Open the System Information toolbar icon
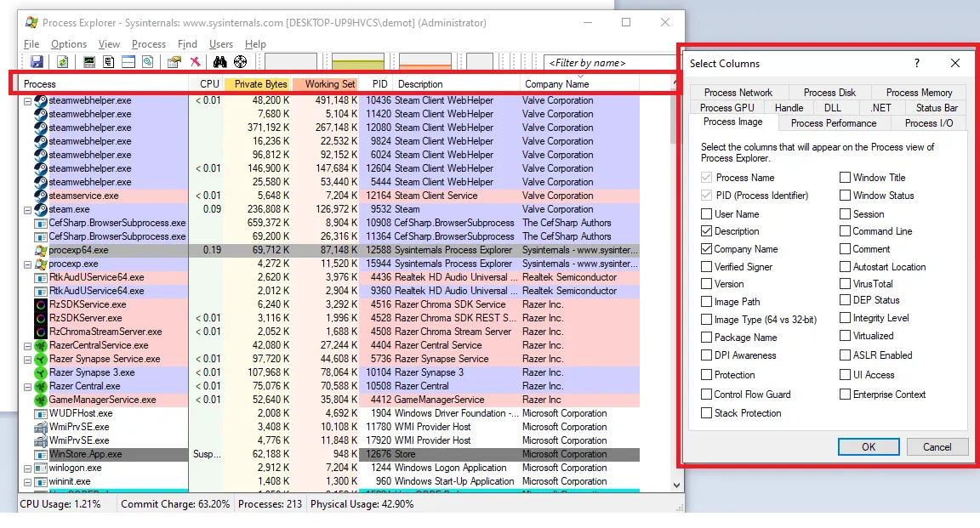The width and height of the screenshot is (980, 528). tap(89, 62)
